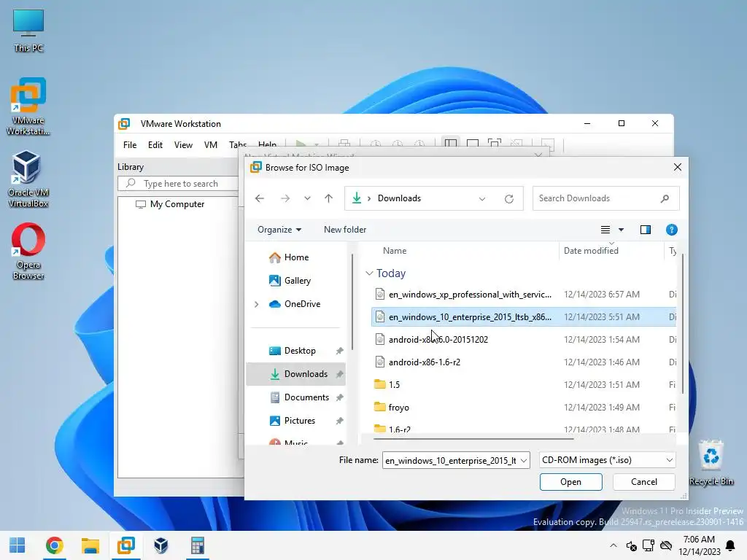Select android-x86-6.0-20151202 ISO file
This screenshot has width=747, height=560.
coord(524,340)
